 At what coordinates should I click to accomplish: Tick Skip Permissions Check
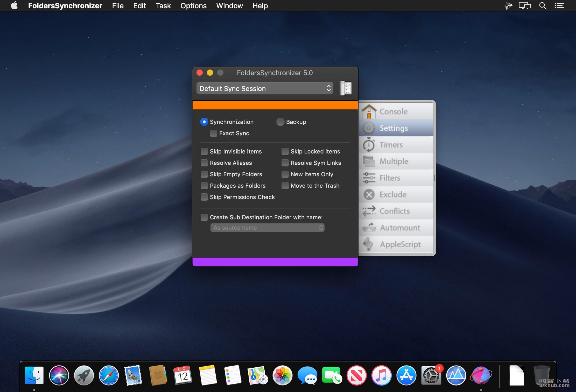204,197
